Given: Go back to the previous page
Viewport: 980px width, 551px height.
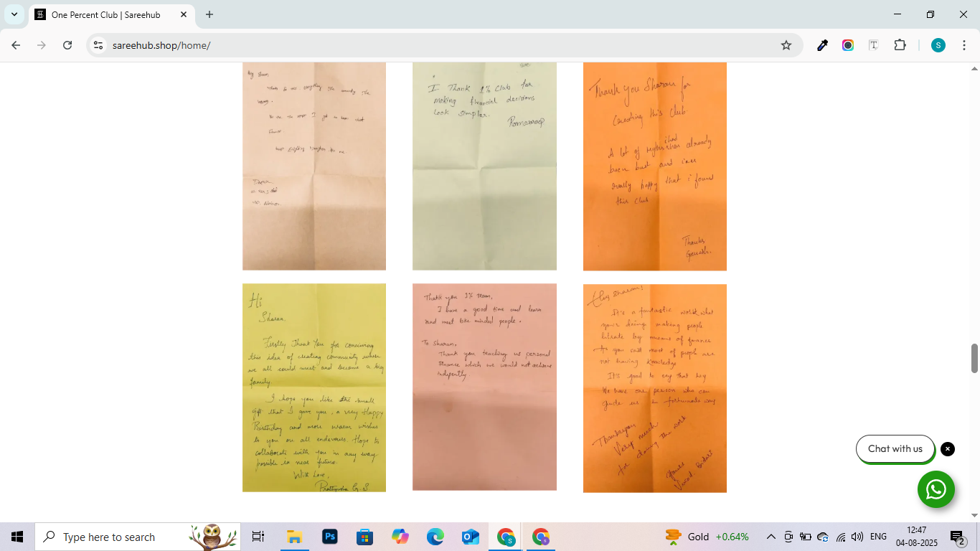Looking at the screenshot, I should coord(16,45).
